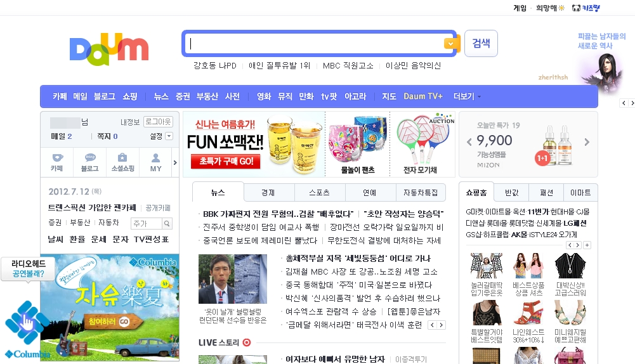Switch to the 자동차특집 tab
The height and width of the screenshot is (364, 635).
pos(421,193)
